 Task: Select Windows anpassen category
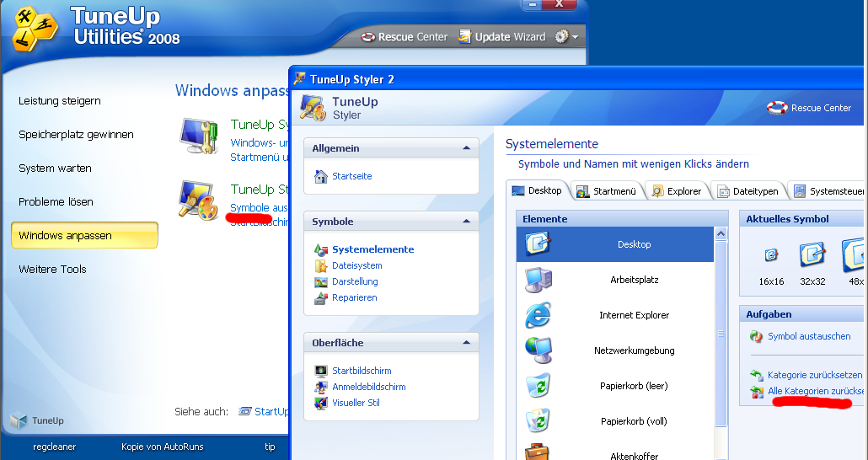(x=85, y=235)
